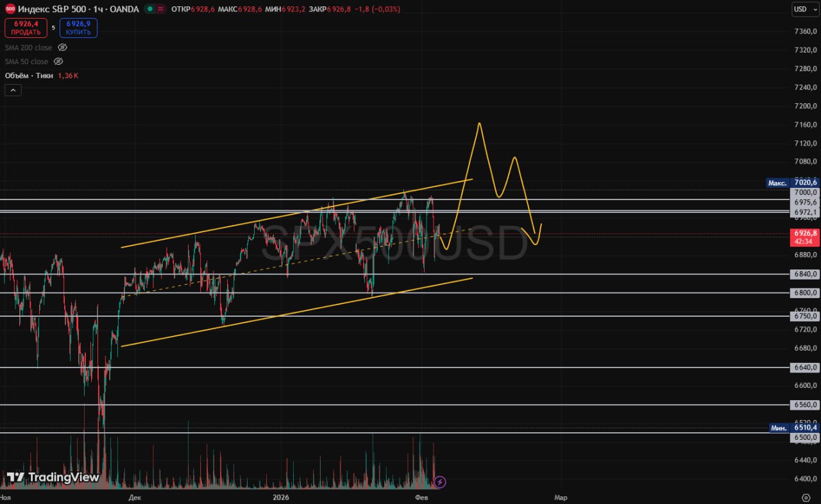Open chart settings gear at bottom right
This screenshot has height=504, width=821.
[x=806, y=498]
